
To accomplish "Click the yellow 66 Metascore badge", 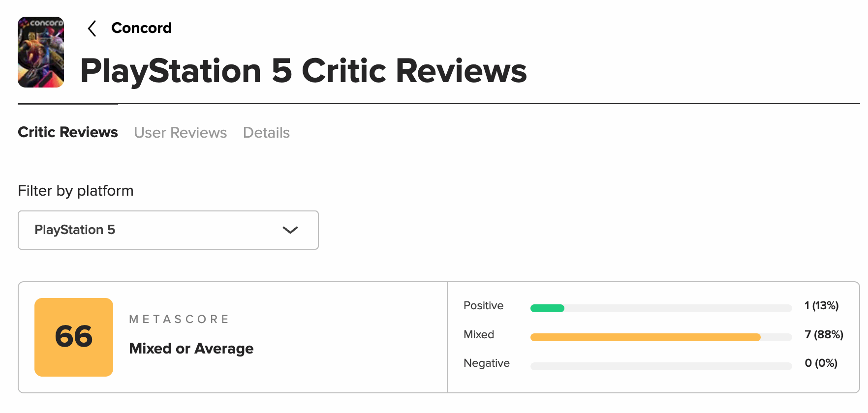I will 74,337.
